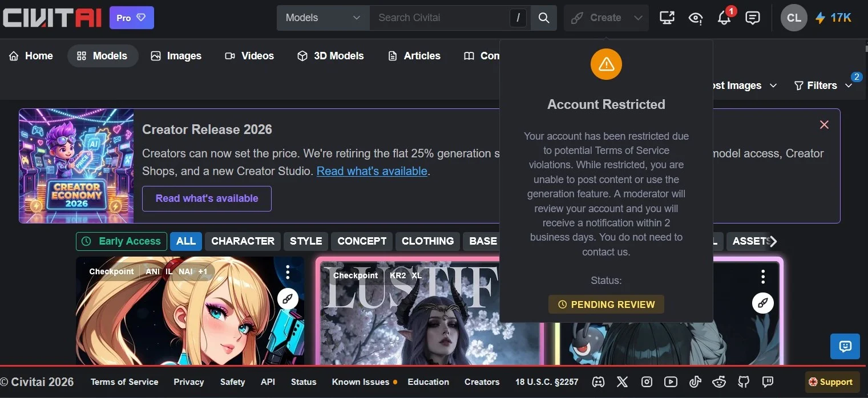The height and width of the screenshot is (398, 868).
Task: Open the Instagram icon in footer
Action: (647, 382)
